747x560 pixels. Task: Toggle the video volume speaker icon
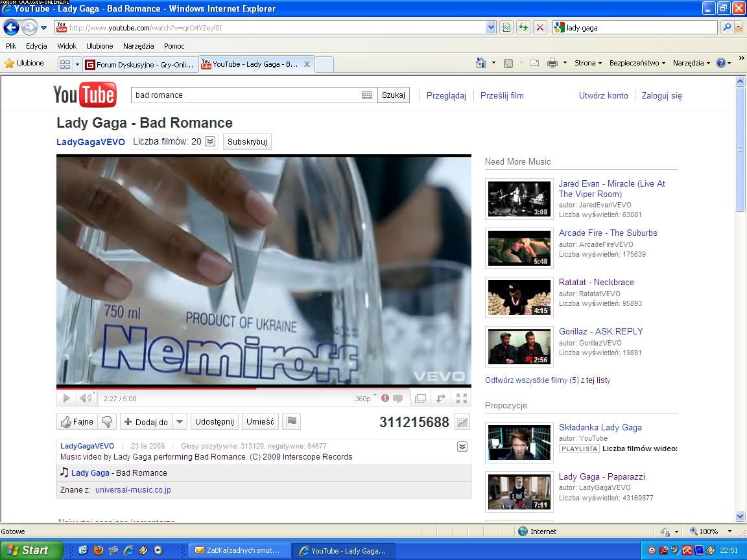[86, 398]
